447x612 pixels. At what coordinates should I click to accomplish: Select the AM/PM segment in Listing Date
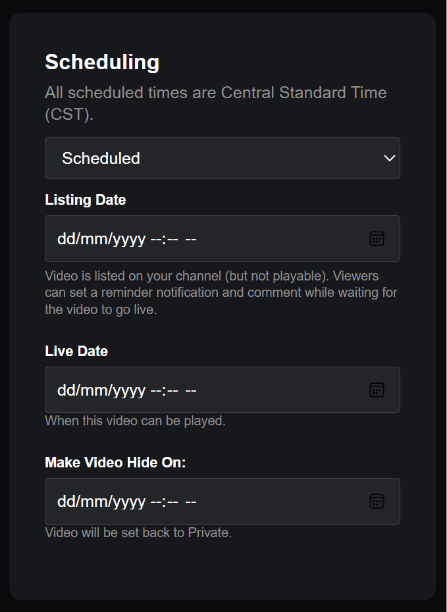point(191,239)
